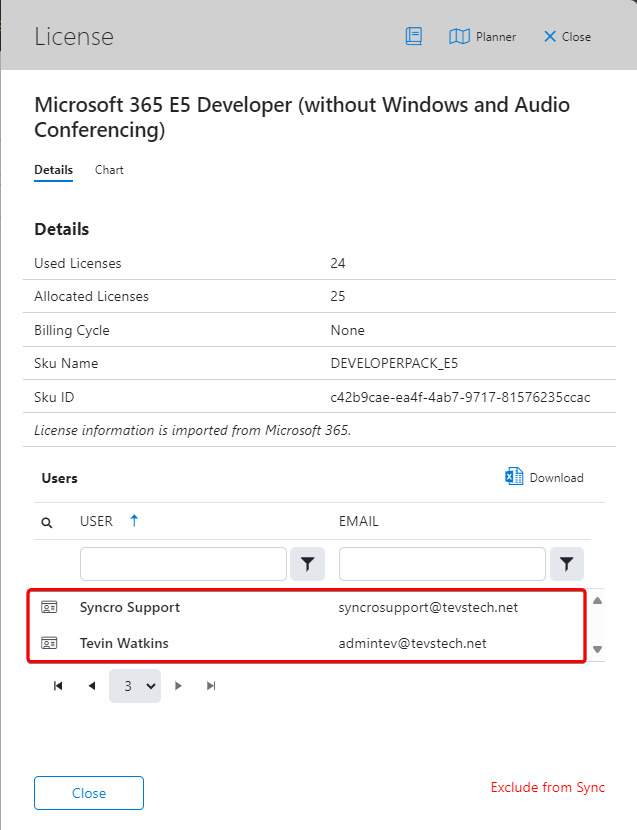Screen dimensions: 637x830
Task: Click the Billing Cycle value None
Action: (x=347, y=330)
